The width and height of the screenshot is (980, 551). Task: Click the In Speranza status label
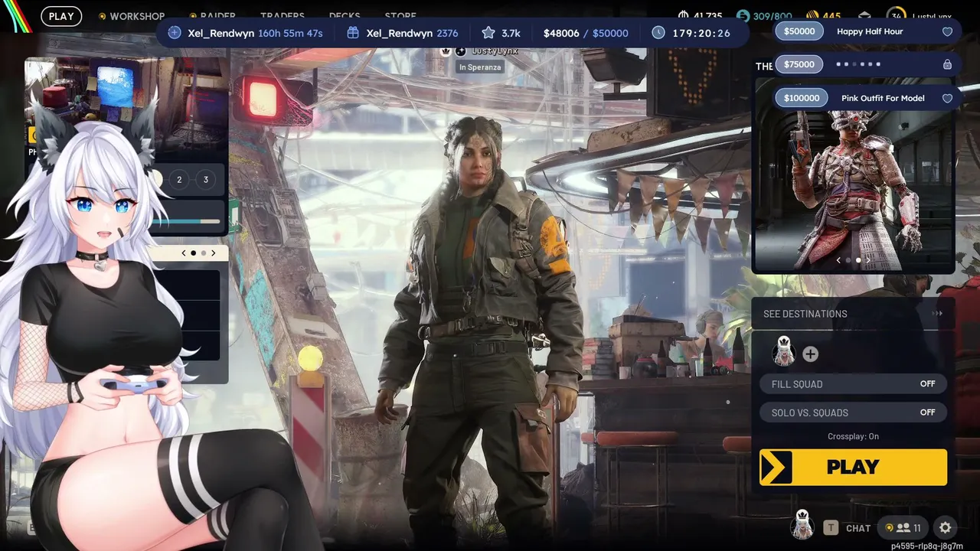pos(480,67)
